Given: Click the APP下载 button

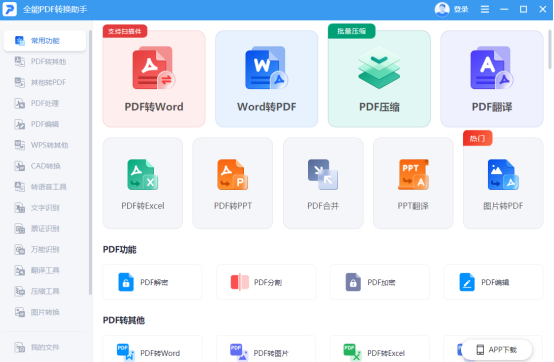Looking at the screenshot, I should tap(497, 350).
